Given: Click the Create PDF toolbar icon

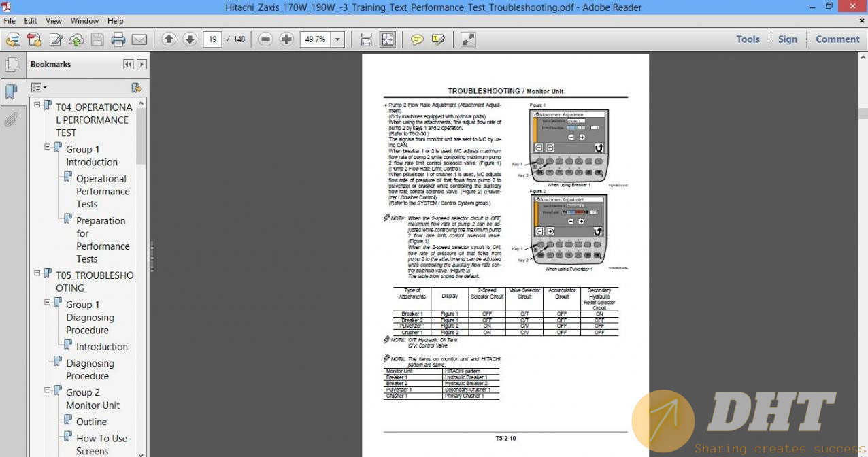Looking at the screenshot, I should click(34, 39).
